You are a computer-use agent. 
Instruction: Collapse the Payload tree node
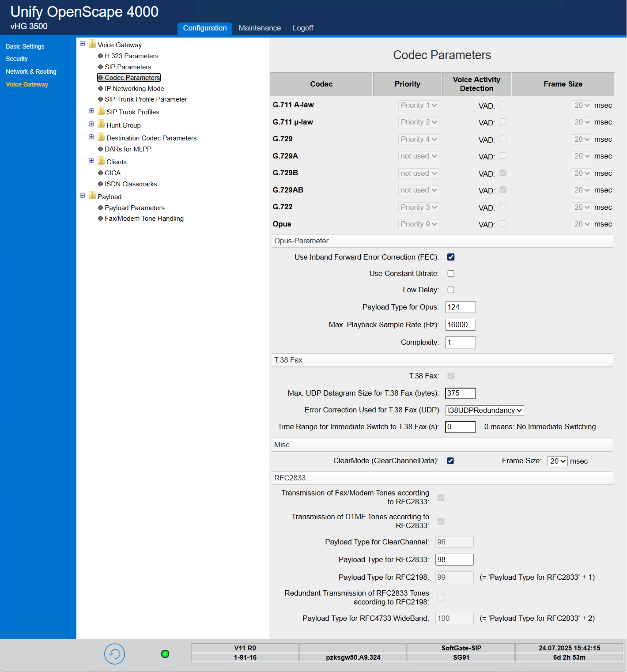(x=83, y=195)
